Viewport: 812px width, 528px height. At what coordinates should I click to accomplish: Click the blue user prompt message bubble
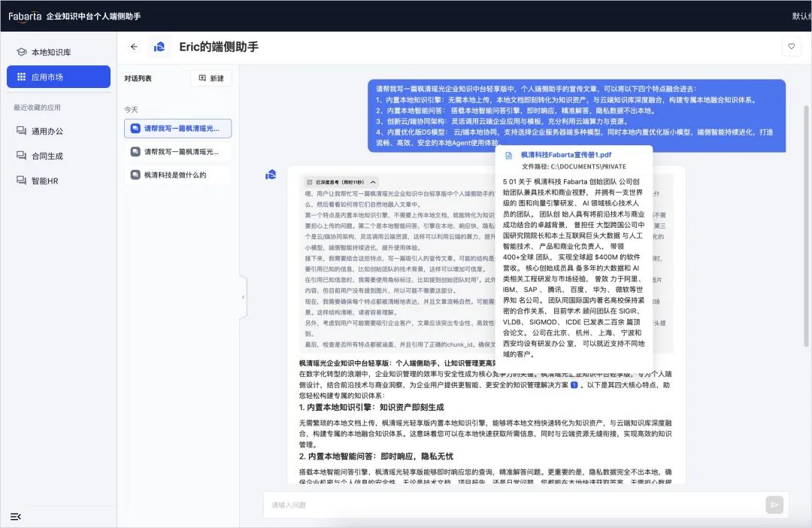pyautogui.click(x=577, y=116)
